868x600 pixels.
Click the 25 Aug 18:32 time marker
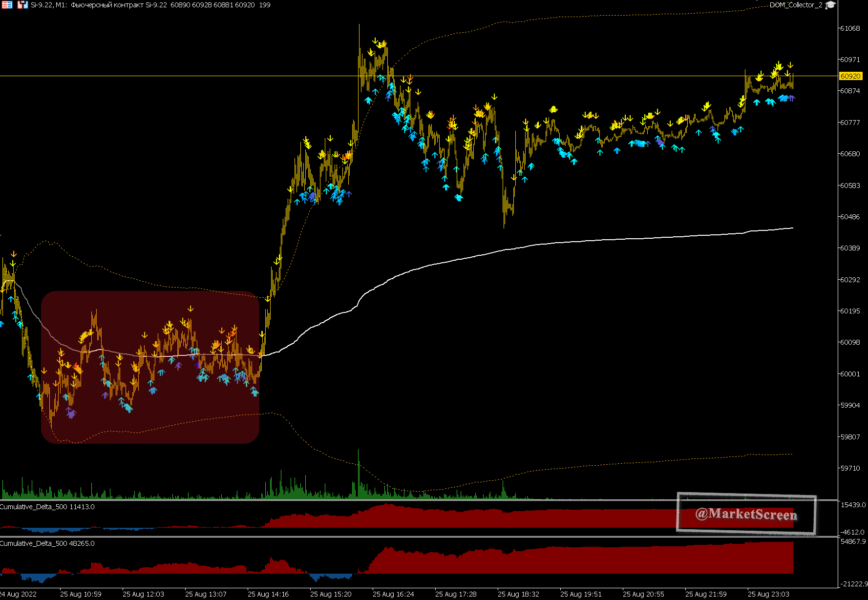[x=518, y=594]
